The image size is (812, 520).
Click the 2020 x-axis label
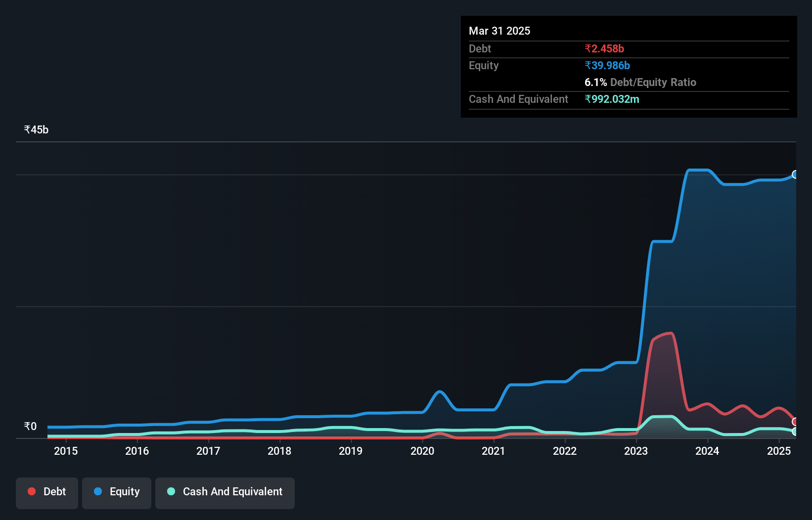[x=422, y=451]
